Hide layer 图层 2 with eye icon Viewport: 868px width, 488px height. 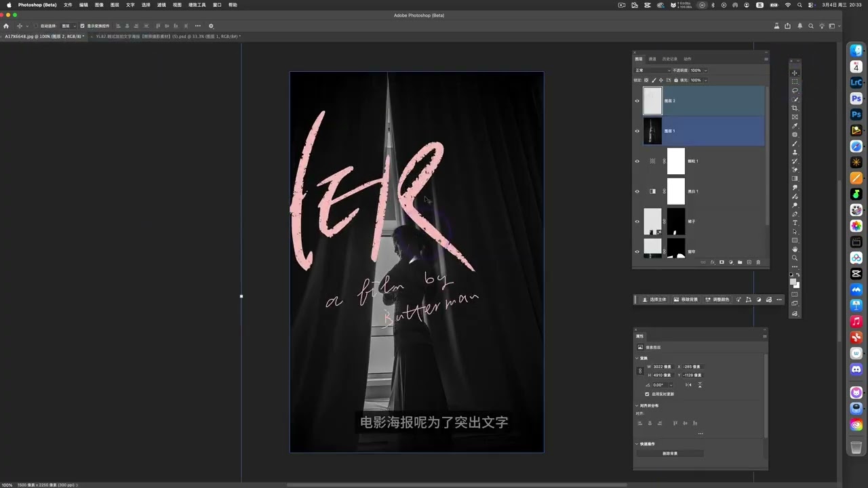click(637, 101)
